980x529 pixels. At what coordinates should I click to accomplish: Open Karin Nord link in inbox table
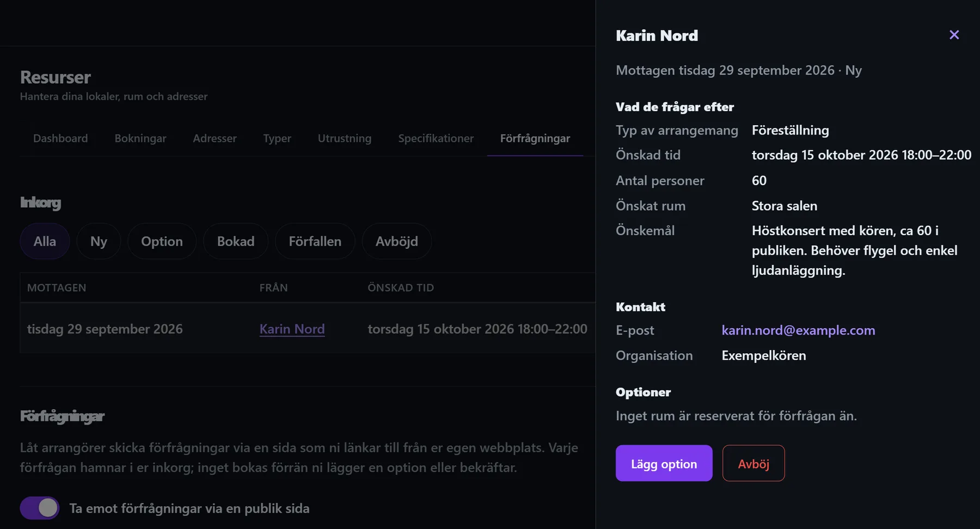point(292,329)
